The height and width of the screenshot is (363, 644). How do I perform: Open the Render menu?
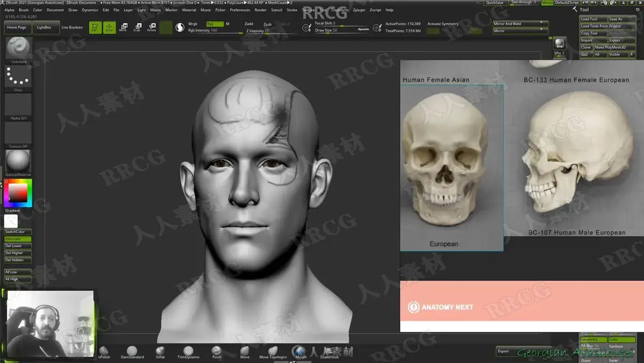pyautogui.click(x=260, y=10)
